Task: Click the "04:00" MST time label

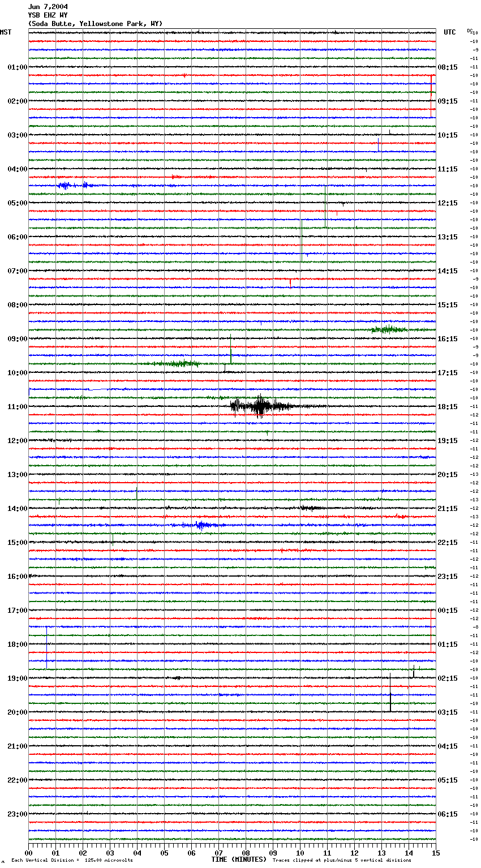Action: 18,169
